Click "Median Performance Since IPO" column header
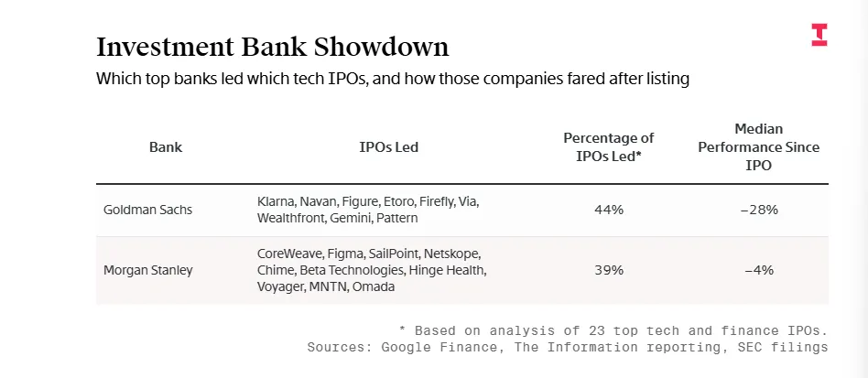868x378 pixels. pyautogui.click(x=759, y=146)
